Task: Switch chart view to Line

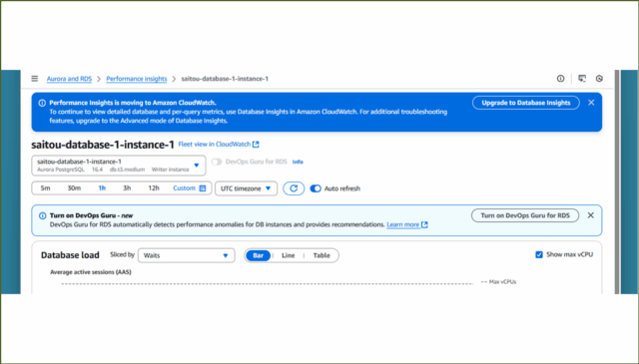Action: tap(289, 255)
